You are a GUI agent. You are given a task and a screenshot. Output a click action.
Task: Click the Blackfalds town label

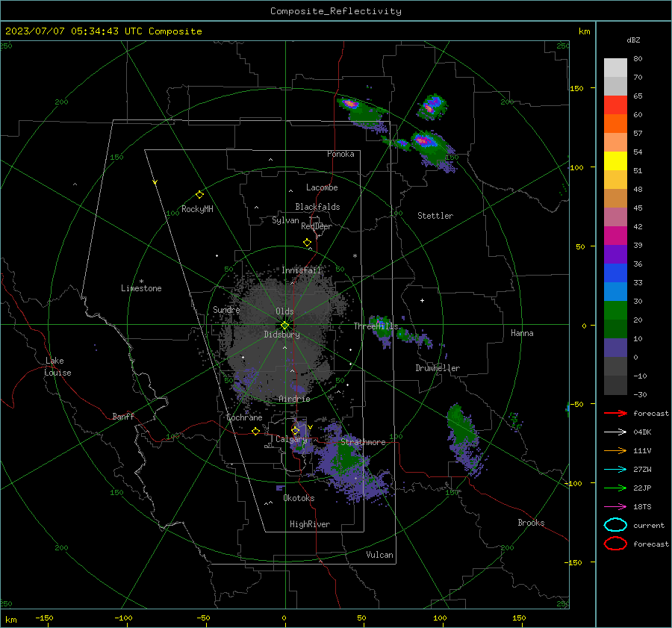pyautogui.click(x=317, y=207)
